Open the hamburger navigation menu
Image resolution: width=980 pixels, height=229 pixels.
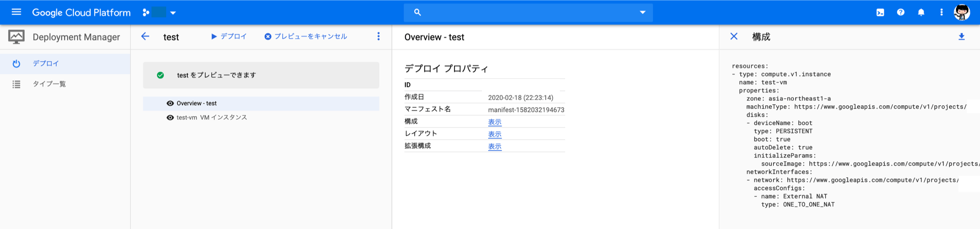point(16,12)
